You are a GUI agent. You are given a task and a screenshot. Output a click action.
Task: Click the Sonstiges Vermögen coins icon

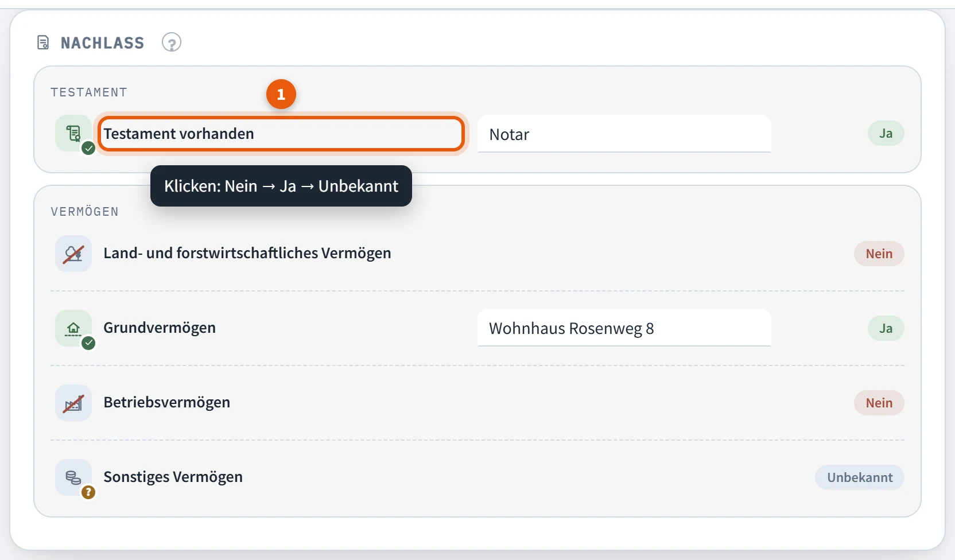pyautogui.click(x=73, y=477)
